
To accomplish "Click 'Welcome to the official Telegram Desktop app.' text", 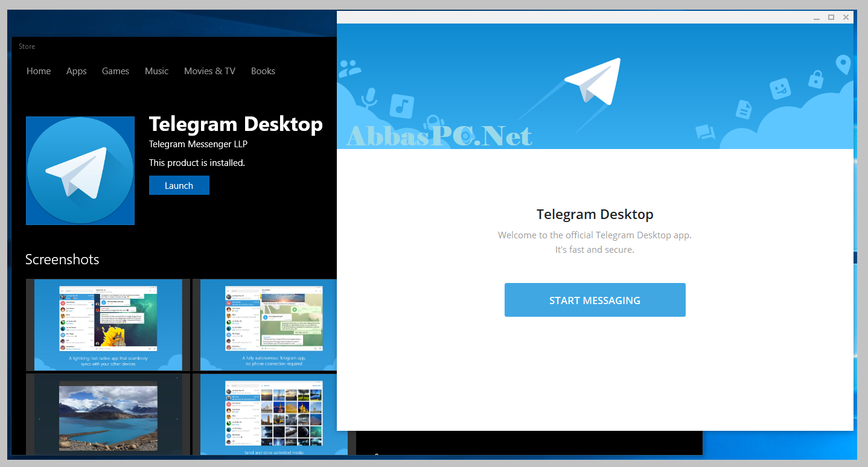I will pyautogui.click(x=595, y=235).
